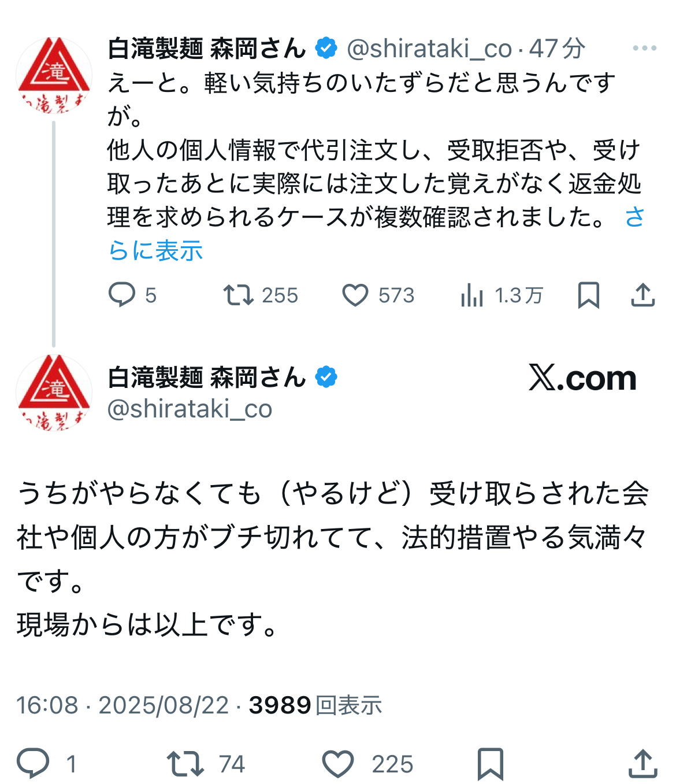
Task: Like the top tweet with 573 likes
Action: click(355, 295)
